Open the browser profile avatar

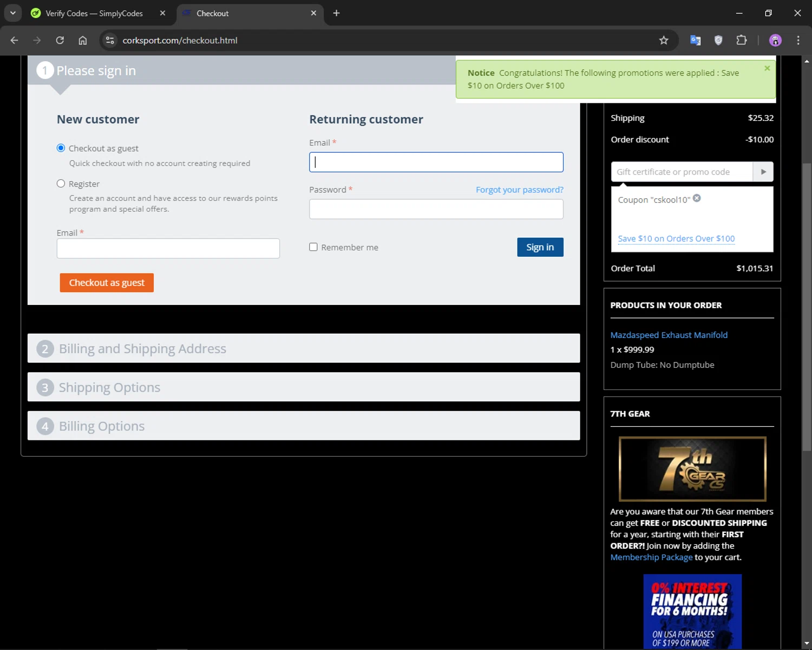775,40
